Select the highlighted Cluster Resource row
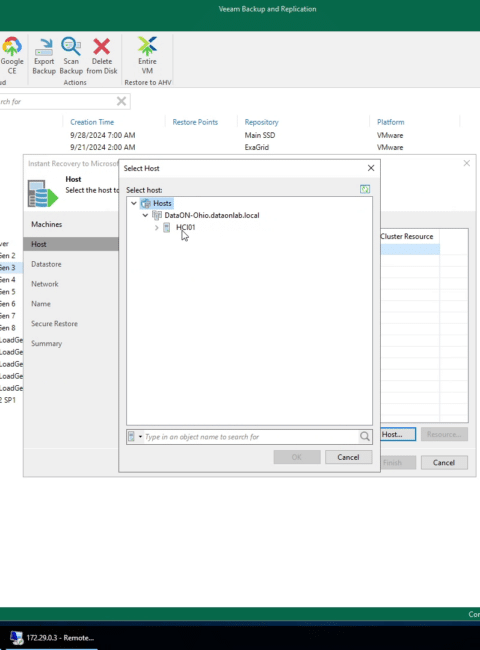 click(410, 249)
